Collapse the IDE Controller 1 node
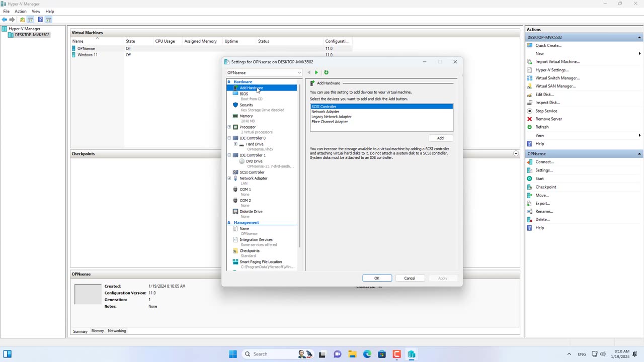The height and width of the screenshot is (362, 644). (x=229, y=155)
